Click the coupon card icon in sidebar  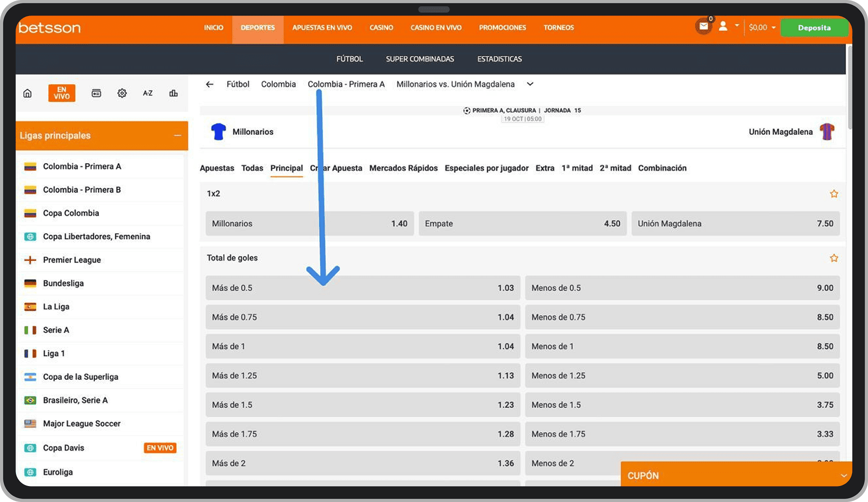96,93
